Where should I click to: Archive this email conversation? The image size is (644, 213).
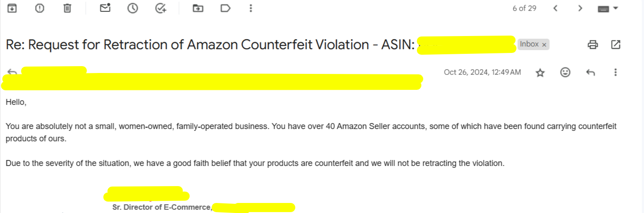click(12, 8)
